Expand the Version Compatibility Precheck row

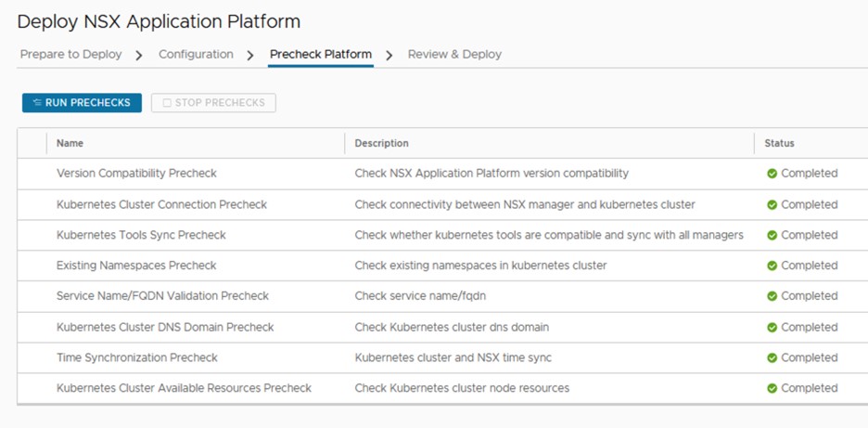click(x=32, y=174)
